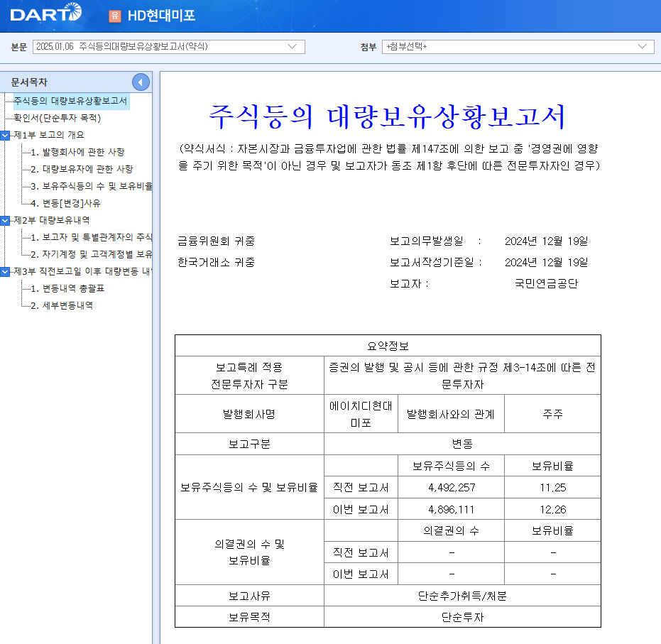
Task: Click the 12.26 holding ratio cell
Action: pos(553,510)
